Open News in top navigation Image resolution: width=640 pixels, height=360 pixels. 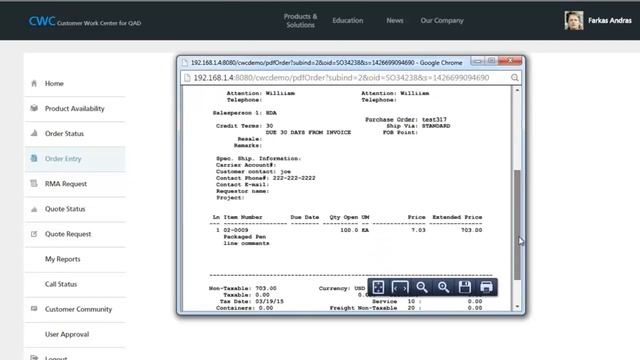(395, 20)
